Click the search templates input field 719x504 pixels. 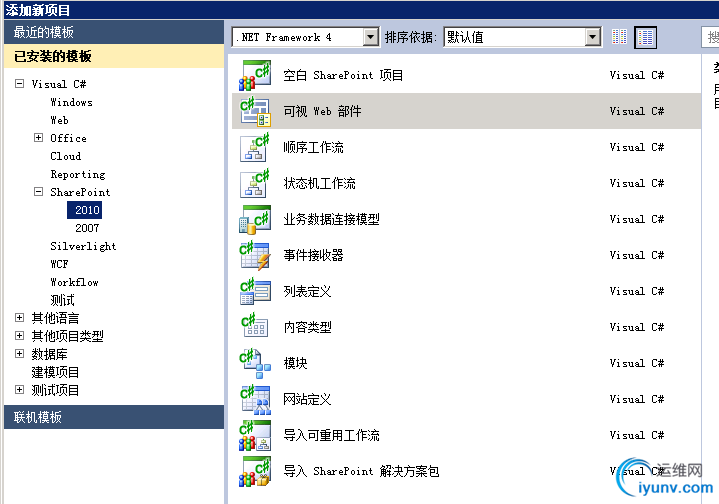710,37
